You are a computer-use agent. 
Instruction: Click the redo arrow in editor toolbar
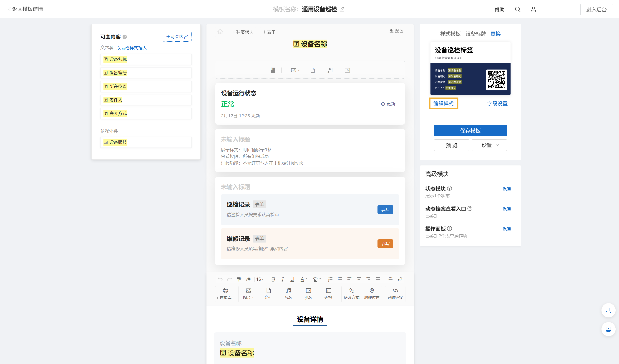(x=229, y=279)
